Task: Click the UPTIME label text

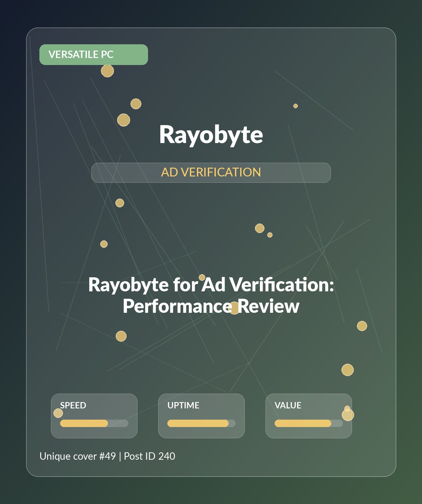Action: pyautogui.click(x=183, y=405)
